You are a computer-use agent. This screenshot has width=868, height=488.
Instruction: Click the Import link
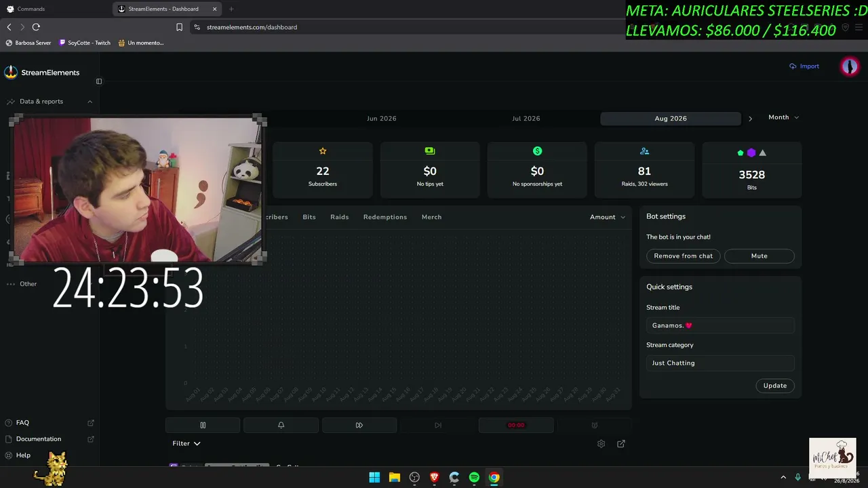tap(804, 66)
